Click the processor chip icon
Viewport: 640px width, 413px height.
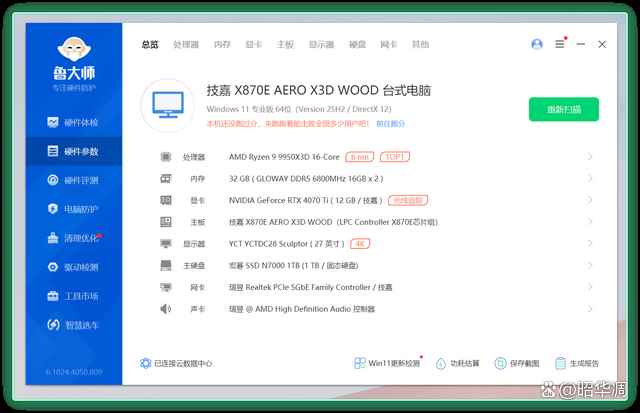coord(166,157)
